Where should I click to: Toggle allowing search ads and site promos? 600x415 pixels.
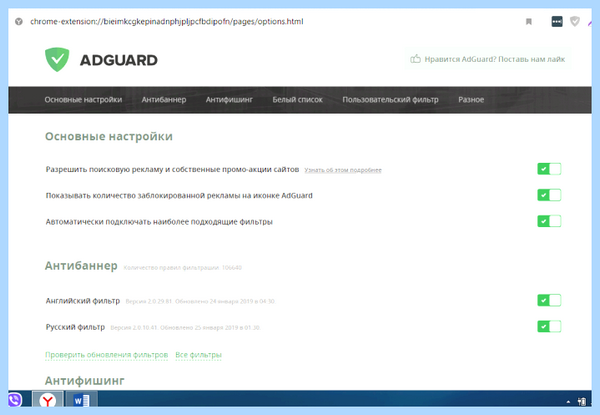click(549, 169)
